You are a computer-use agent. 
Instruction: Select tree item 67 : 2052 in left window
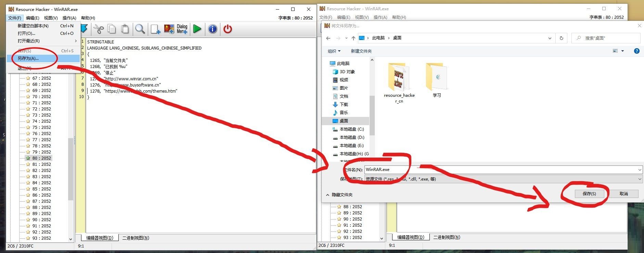(38, 78)
